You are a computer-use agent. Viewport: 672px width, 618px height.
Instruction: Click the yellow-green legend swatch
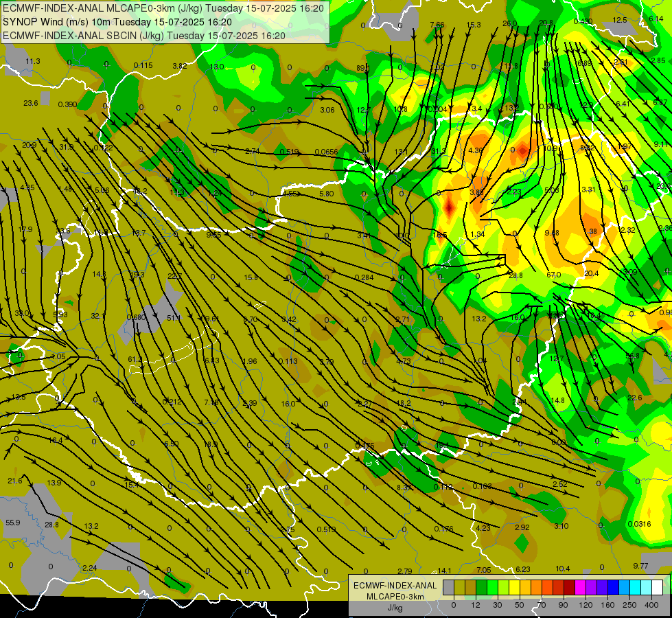point(504,587)
